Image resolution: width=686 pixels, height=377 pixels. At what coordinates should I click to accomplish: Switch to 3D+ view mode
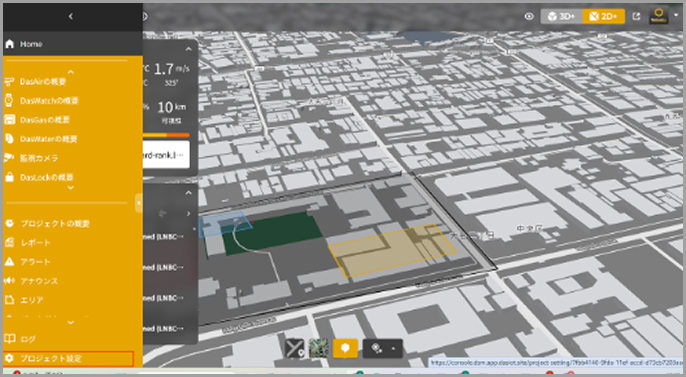(x=561, y=17)
